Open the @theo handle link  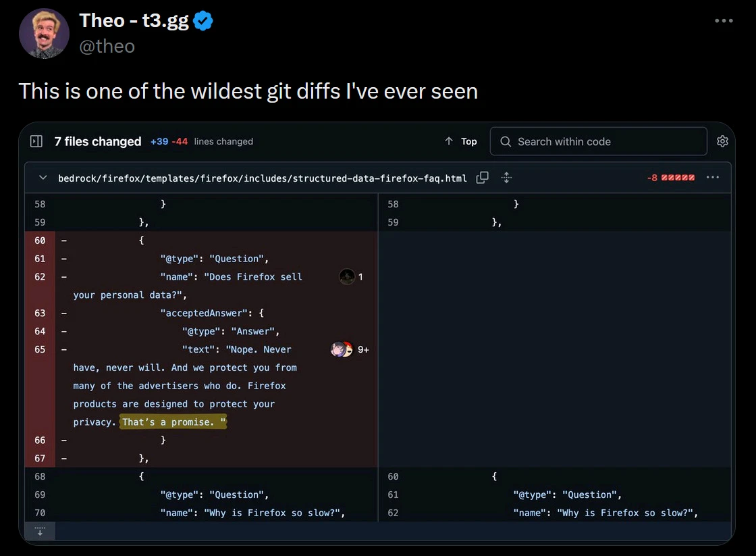(x=107, y=46)
